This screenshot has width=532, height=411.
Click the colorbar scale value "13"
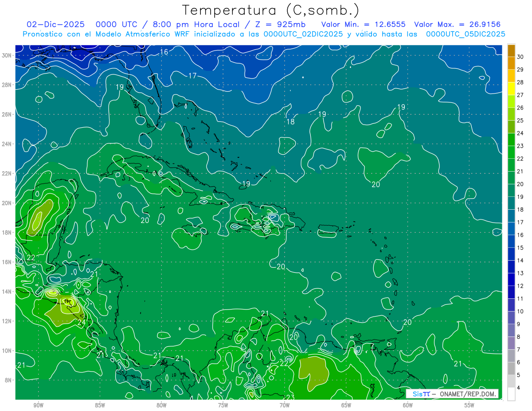pos(520,273)
